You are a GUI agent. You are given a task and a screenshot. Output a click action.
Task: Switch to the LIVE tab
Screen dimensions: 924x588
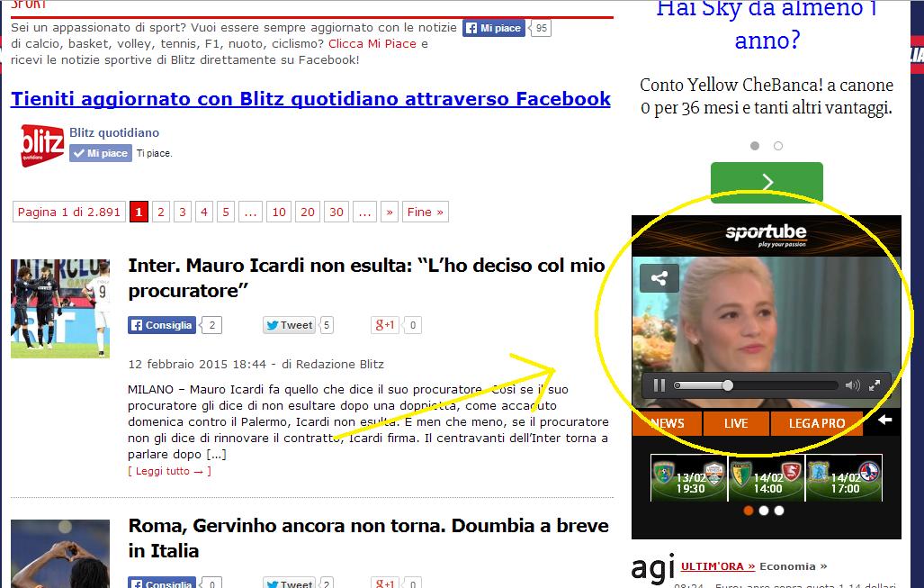tap(736, 423)
